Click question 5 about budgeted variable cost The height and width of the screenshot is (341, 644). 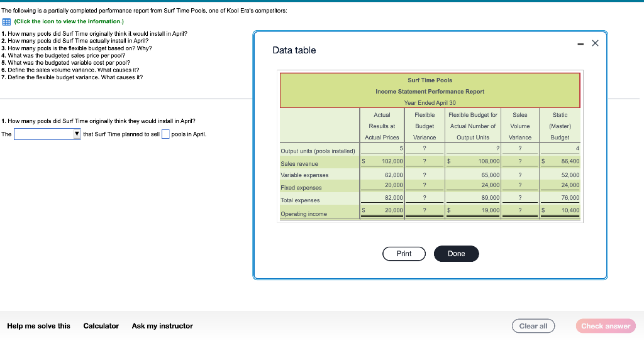coord(65,63)
